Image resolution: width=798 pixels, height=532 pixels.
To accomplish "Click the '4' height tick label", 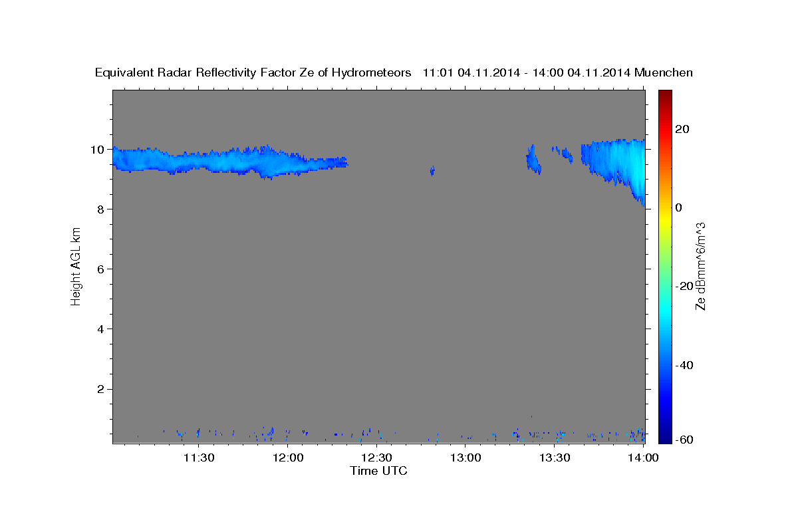I will [x=102, y=329].
